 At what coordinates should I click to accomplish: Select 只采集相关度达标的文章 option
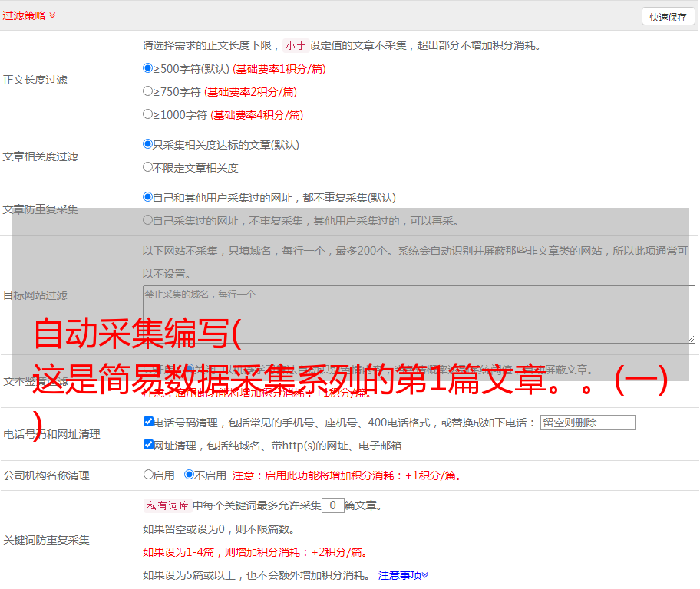point(148,144)
